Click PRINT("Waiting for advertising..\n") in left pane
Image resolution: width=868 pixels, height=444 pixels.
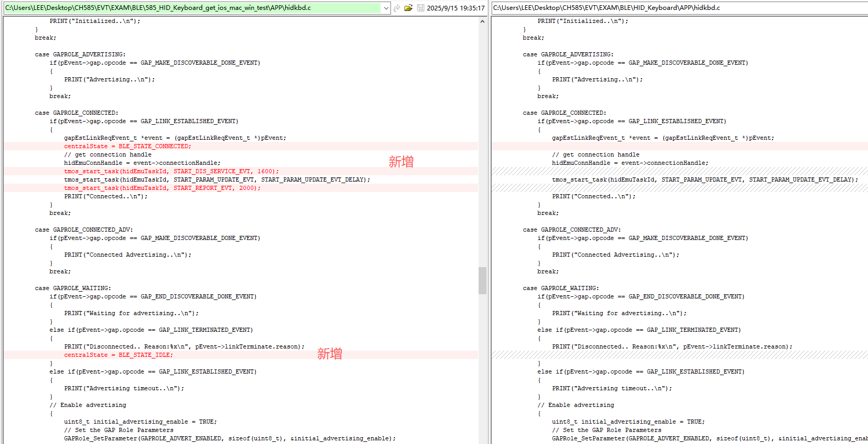pos(131,313)
